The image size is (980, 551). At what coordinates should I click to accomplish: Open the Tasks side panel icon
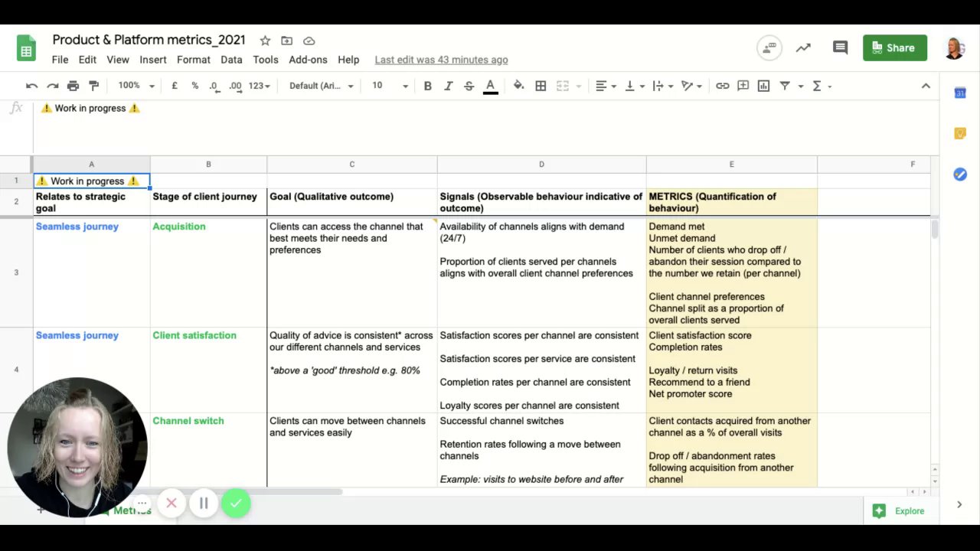point(960,174)
